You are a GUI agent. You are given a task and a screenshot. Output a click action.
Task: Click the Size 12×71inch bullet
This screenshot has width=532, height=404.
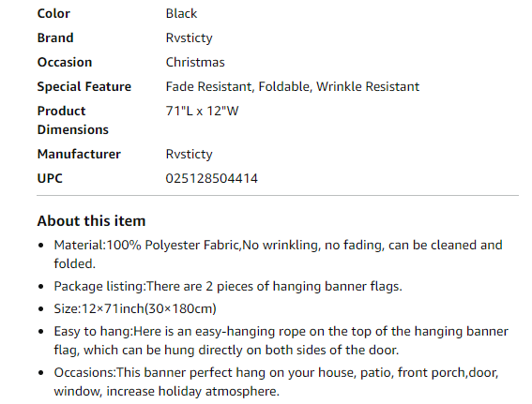pyautogui.click(x=135, y=308)
